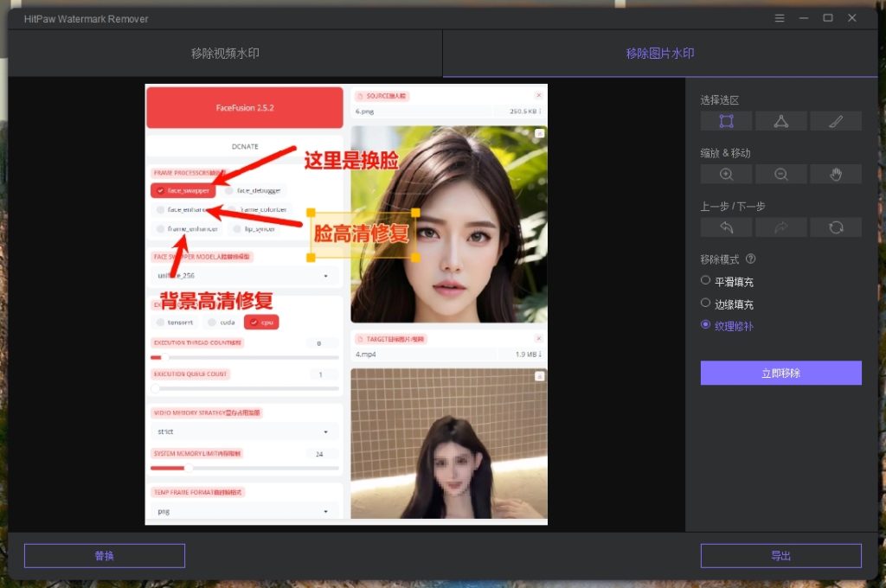The width and height of the screenshot is (886, 588).
Task: Minimize the HitPaw window
Action: [804, 18]
